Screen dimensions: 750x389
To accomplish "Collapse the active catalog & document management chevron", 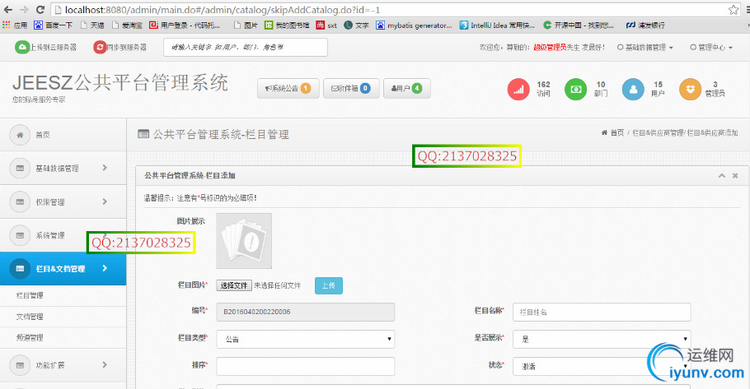I will point(105,268).
